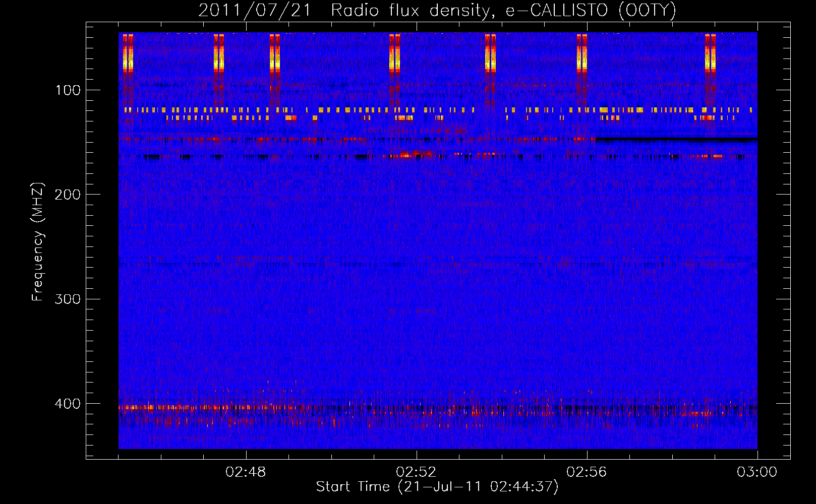
Task: Click the plot title 'Radio flux density, e-CALLISTO (OOTY)'
Action: (503, 11)
